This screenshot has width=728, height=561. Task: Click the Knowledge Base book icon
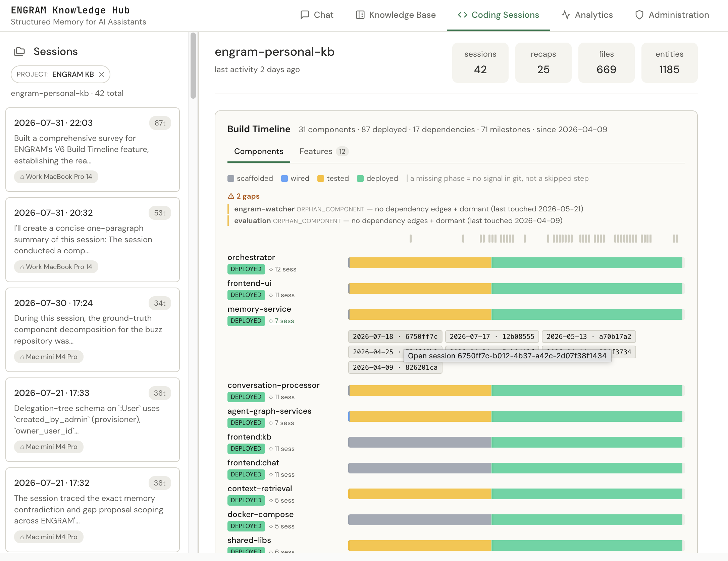[x=360, y=15]
